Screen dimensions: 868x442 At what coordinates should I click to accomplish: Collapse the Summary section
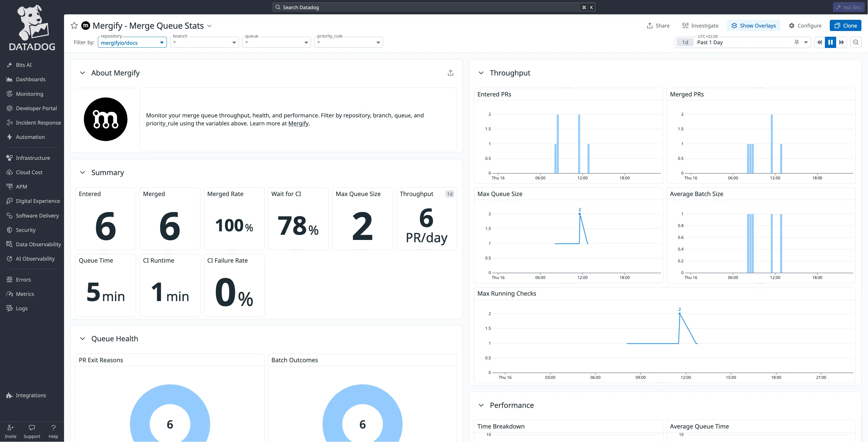[x=83, y=172]
